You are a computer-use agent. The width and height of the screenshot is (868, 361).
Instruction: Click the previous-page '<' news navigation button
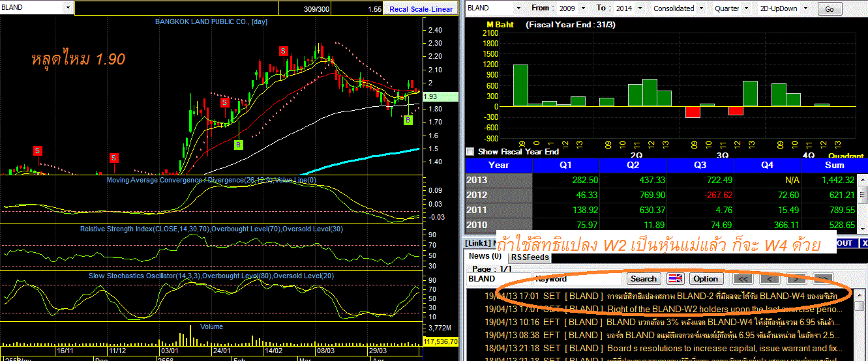click(x=770, y=278)
